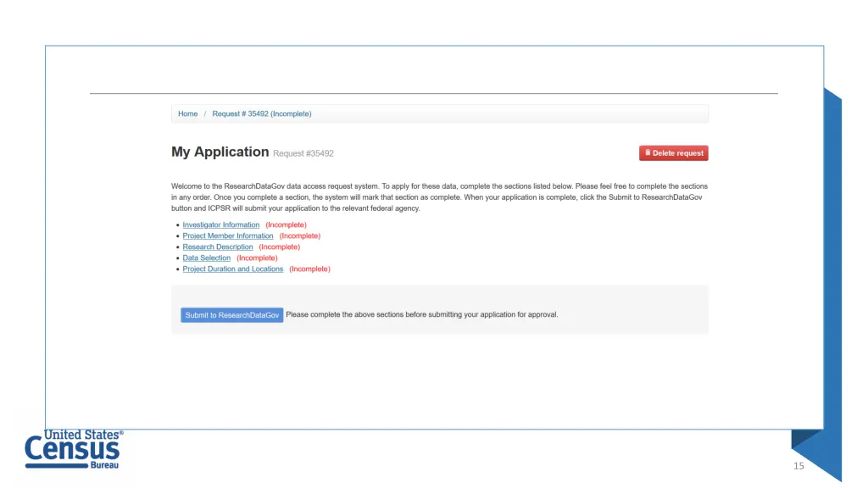868x488 pixels.
Task: Click Incomplete status beside Data Selection
Action: click(x=258, y=258)
